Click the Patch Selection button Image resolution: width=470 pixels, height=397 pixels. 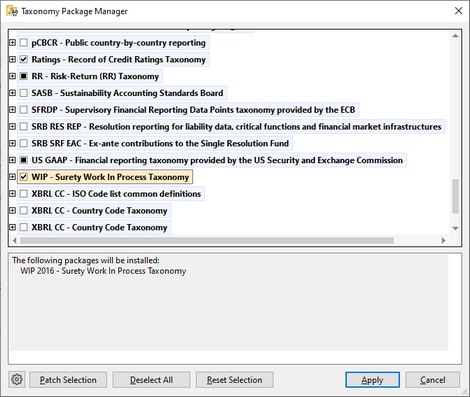coord(68,380)
